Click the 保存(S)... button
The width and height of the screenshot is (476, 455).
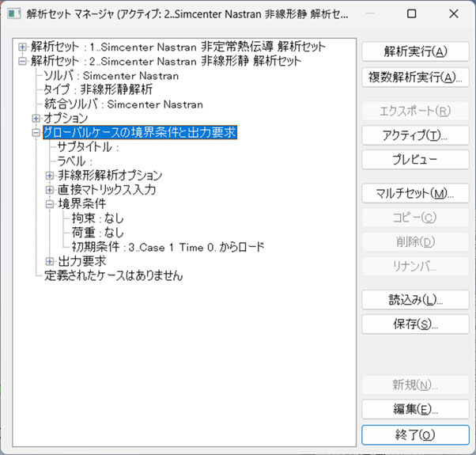pyautogui.click(x=415, y=324)
